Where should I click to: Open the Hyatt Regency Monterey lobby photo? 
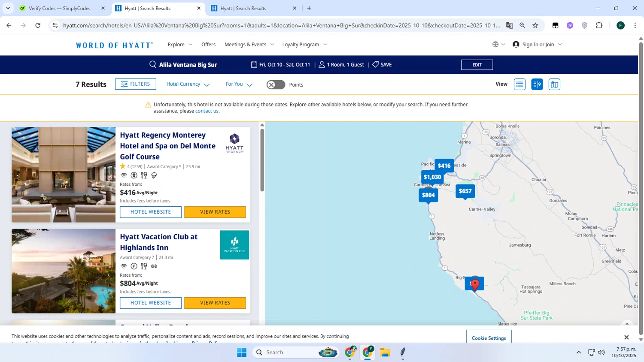tap(64, 175)
